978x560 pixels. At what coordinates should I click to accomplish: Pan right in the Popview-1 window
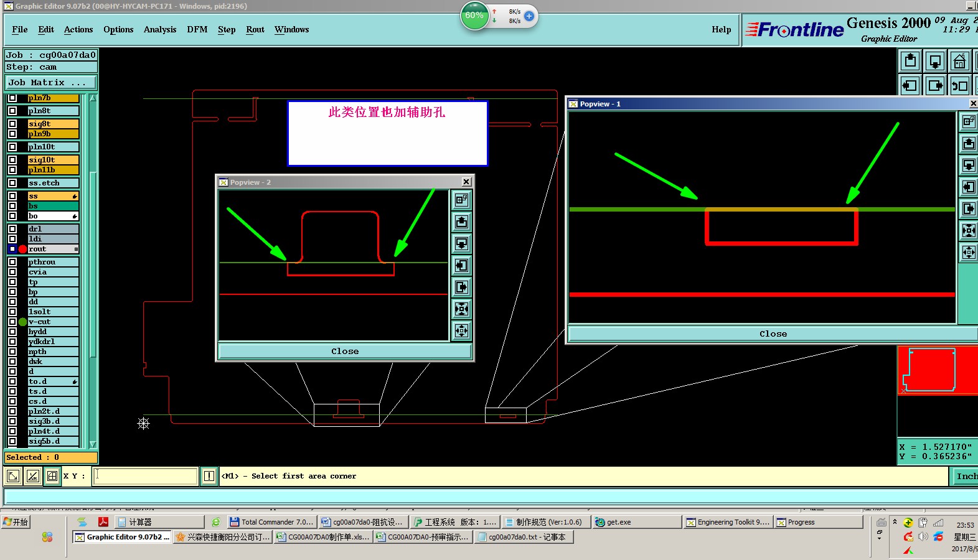tap(969, 209)
